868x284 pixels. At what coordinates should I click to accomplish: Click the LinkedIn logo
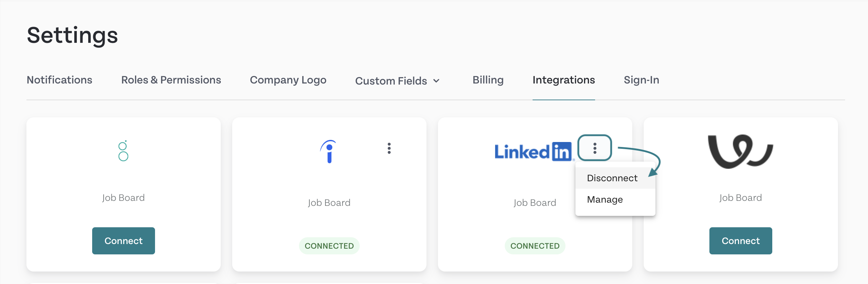[533, 152]
